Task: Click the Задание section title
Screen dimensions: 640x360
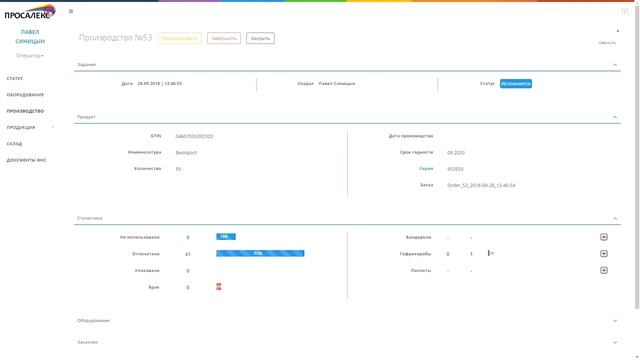Action: click(86, 64)
